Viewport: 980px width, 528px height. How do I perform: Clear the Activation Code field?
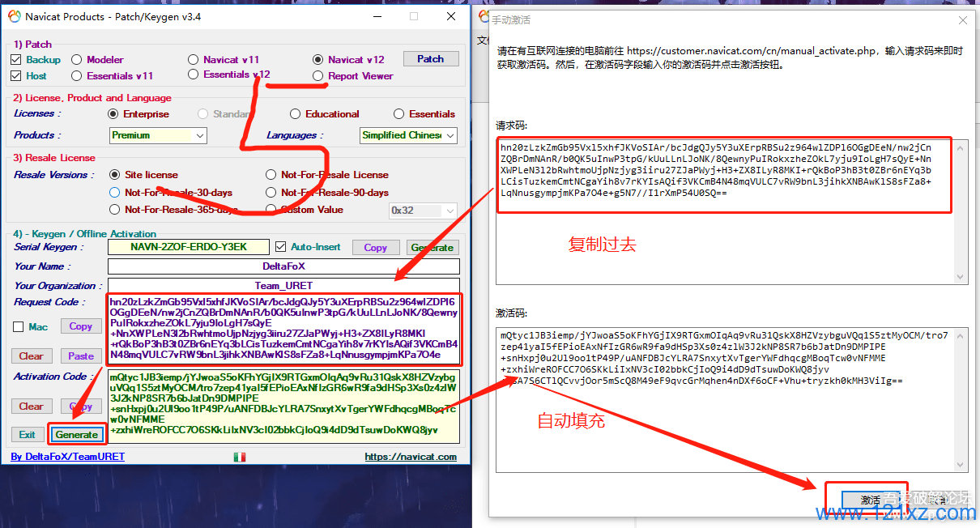pyautogui.click(x=31, y=407)
